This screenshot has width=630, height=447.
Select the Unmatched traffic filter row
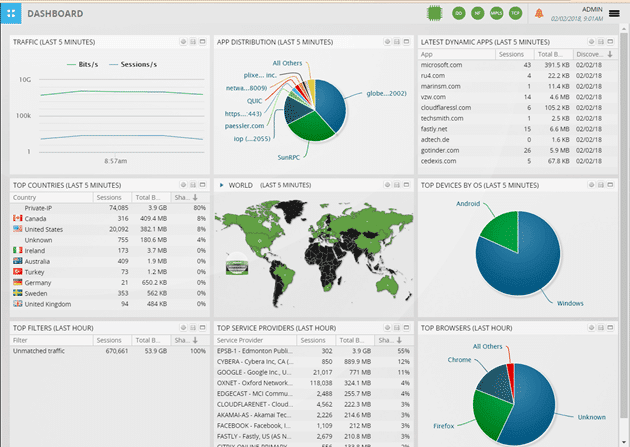109,351
